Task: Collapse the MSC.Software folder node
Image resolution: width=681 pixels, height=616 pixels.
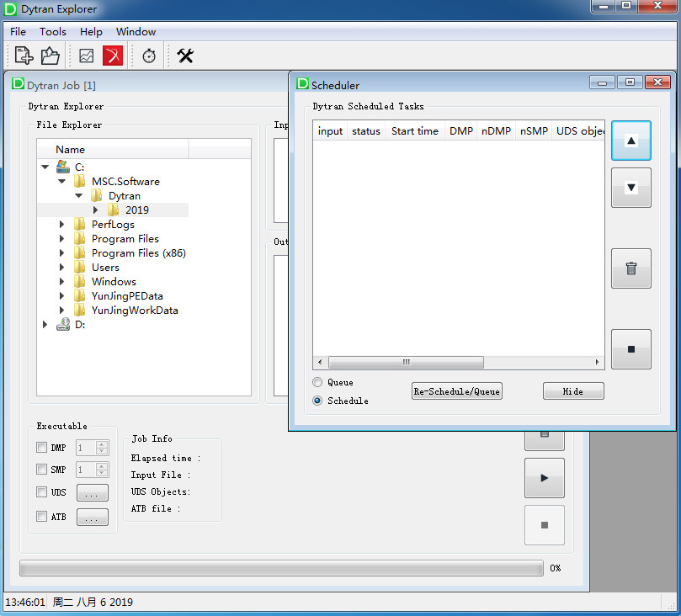Action: [x=62, y=182]
